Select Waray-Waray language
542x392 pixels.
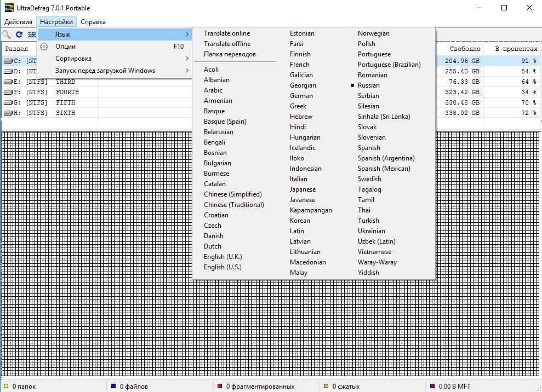click(377, 262)
